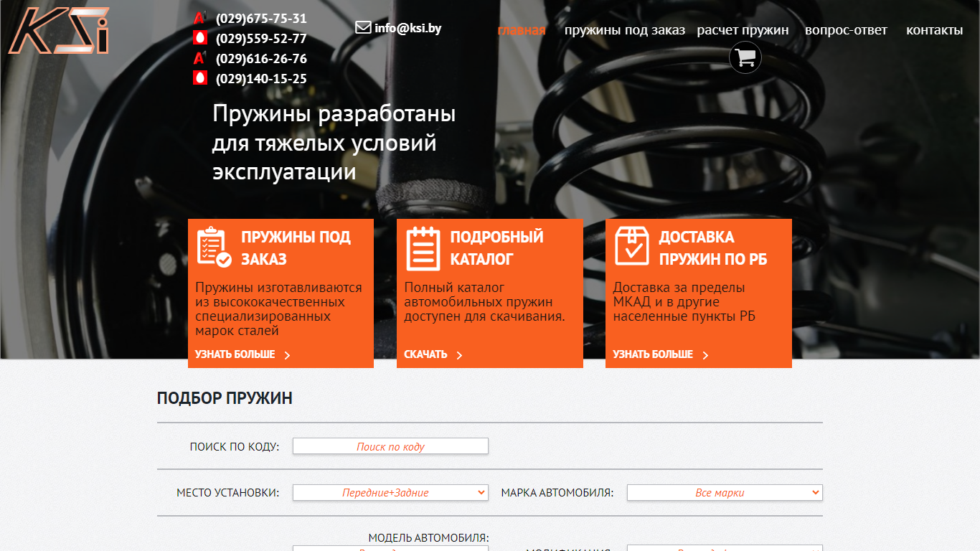This screenshot has height=551, width=980.
Task: Click operator icon beside (029)140-15-25
Action: (x=199, y=79)
